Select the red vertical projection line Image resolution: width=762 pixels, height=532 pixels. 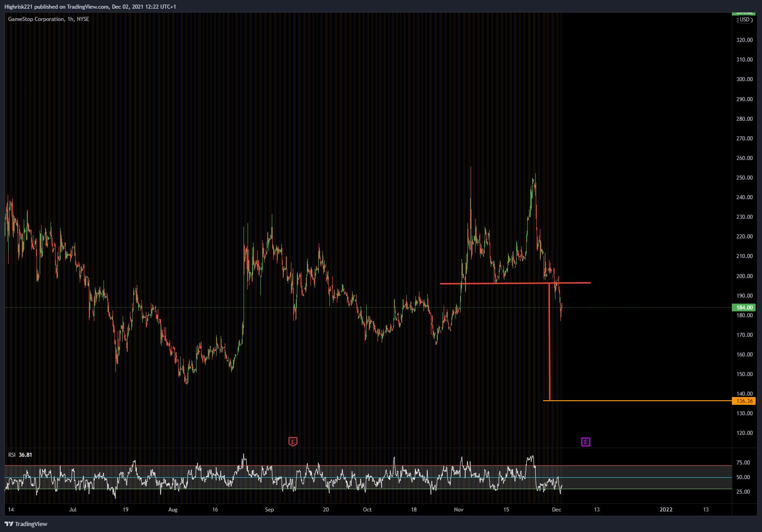[549, 342]
